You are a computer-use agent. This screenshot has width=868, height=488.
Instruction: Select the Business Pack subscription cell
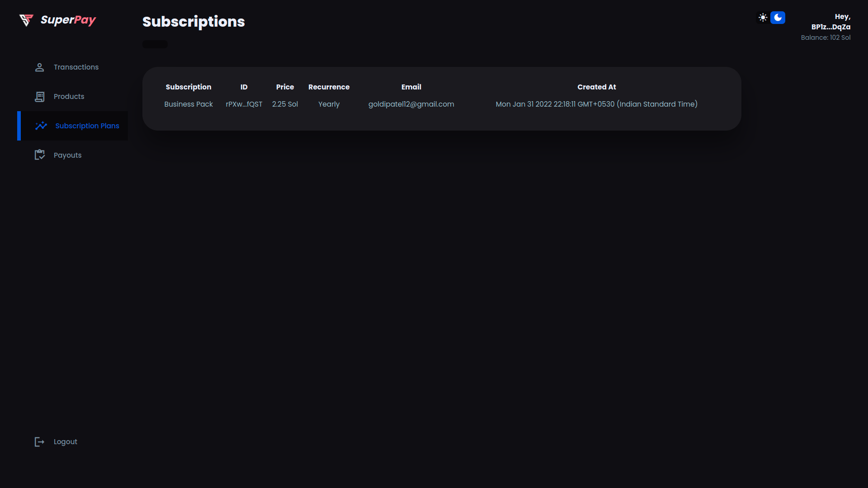click(x=189, y=104)
